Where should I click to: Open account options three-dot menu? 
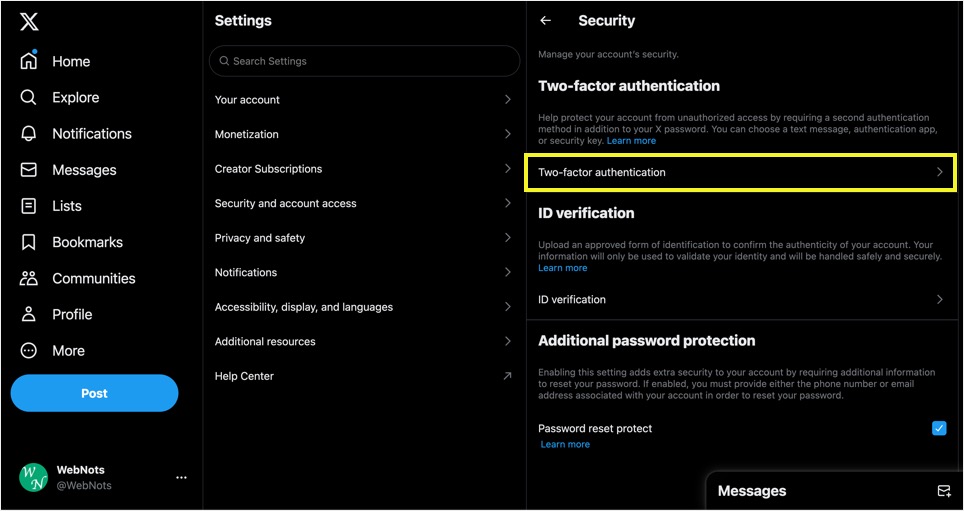(x=181, y=477)
